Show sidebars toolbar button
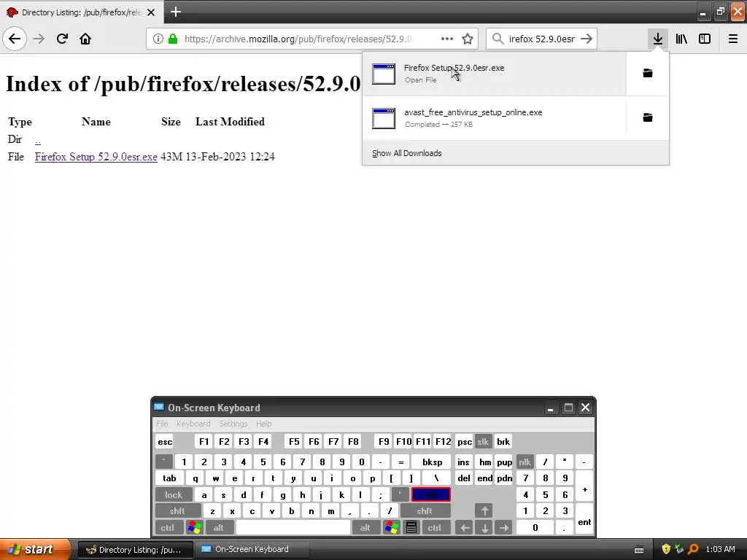 [x=705, y=39]
